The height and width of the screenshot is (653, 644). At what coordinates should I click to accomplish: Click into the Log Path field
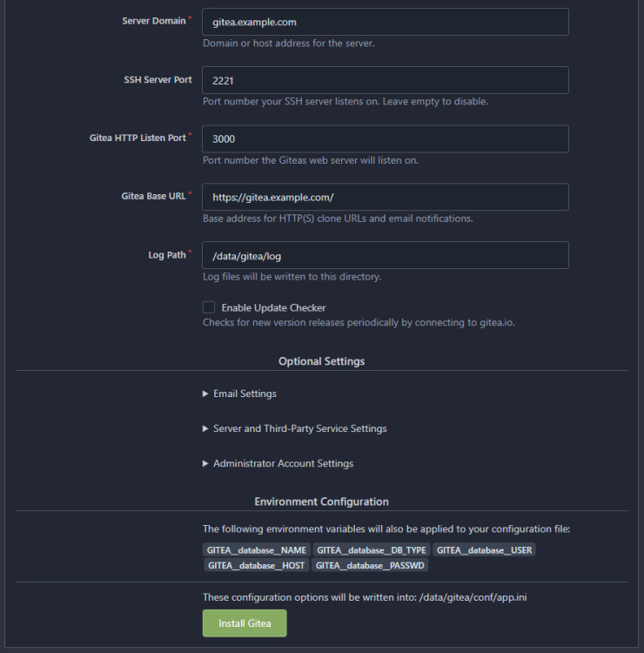[x=385, y=255]
